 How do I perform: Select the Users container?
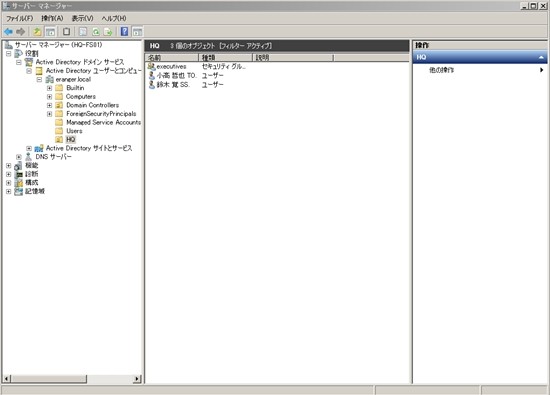(x=74, y=131)
